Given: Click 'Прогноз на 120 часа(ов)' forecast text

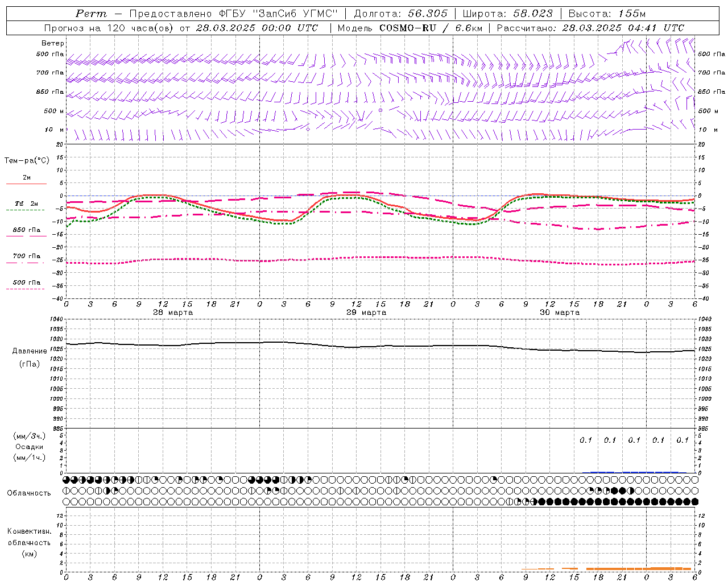Looking at the screenshot, I should (x=110, y=28).
